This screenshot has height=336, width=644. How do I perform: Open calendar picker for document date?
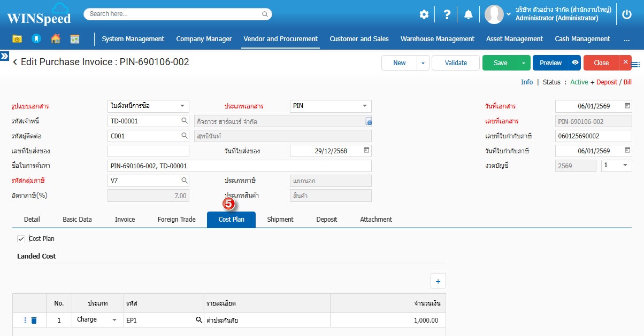[627, 106]
